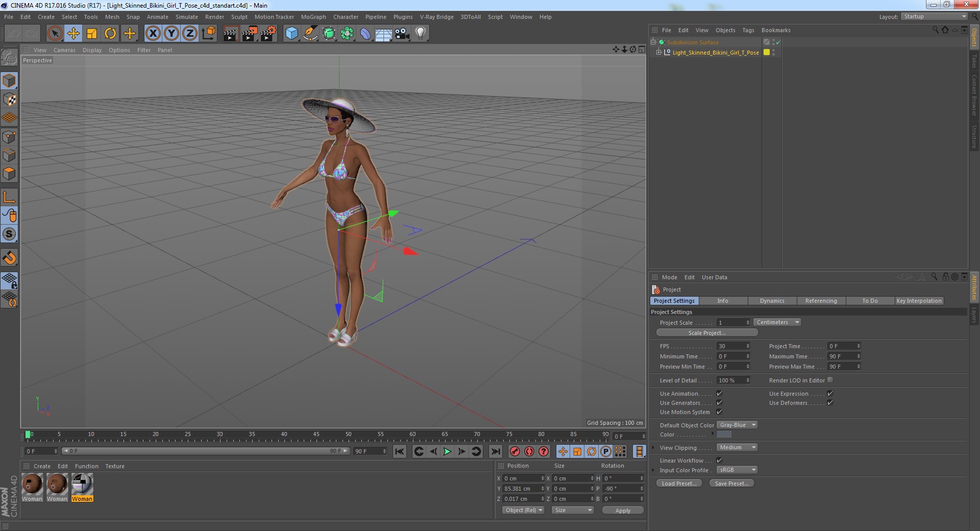The image size is (980, 531).
Task: Select the Live Selection tool
Action: (55, 34)
